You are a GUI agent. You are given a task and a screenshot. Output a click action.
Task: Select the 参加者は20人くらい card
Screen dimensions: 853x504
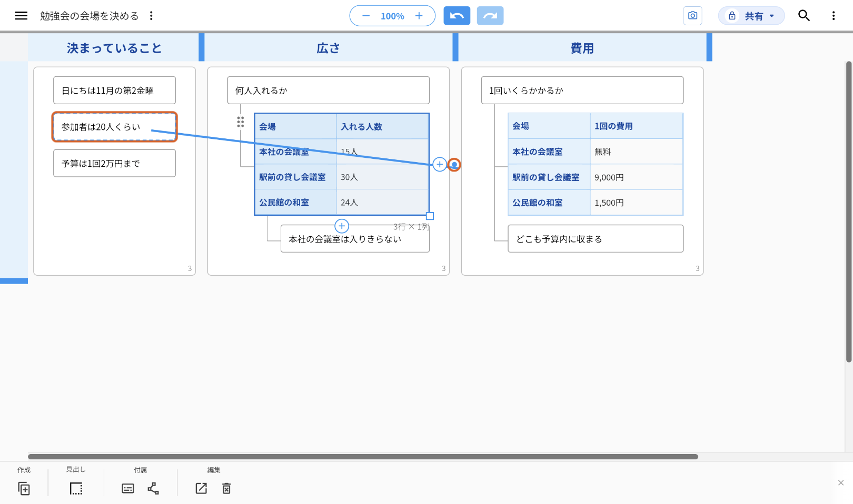(x=114, y=127)
